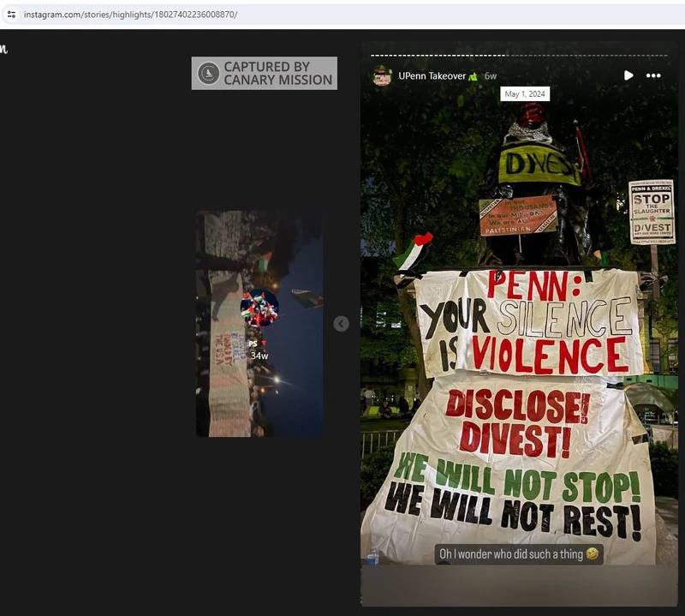This screenshot has height=616, width=685.
Task: Click the circular avatar on PS story
Action: [x=259, y=308]
